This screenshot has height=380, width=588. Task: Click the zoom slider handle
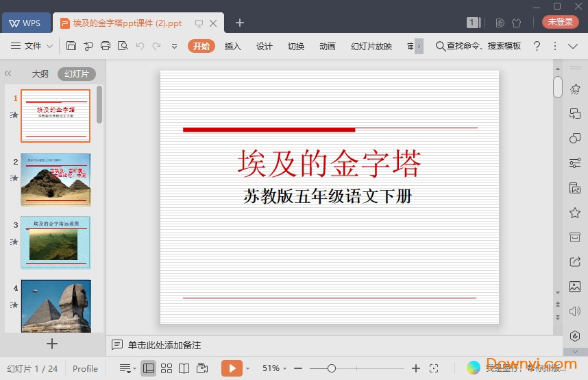(332, 369)
